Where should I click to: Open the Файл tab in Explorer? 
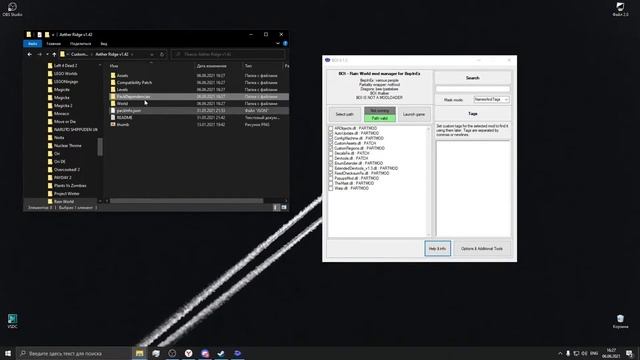click(x=33, y=44)
